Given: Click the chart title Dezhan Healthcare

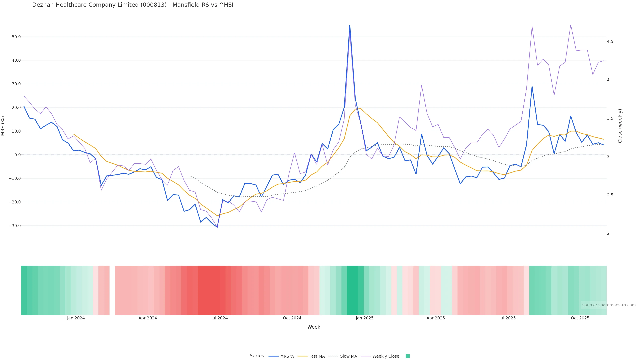Looking at the screenshot, I should point(132,5).
